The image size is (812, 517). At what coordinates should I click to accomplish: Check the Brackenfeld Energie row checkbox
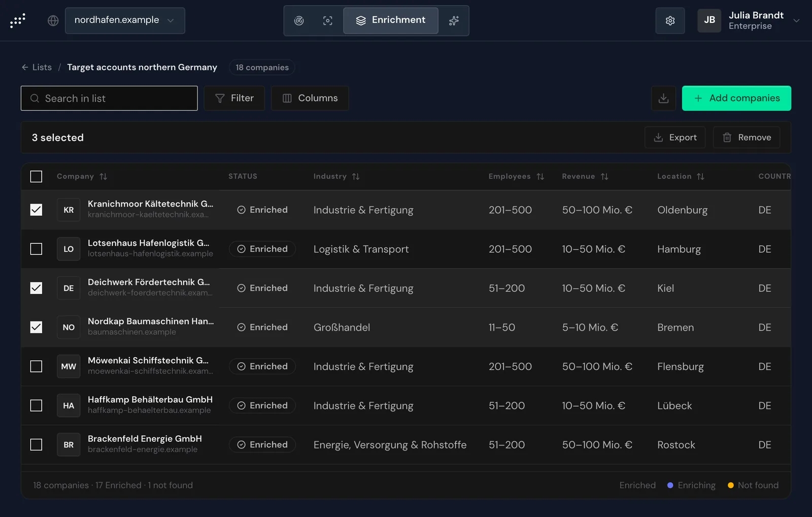point(36,444)
